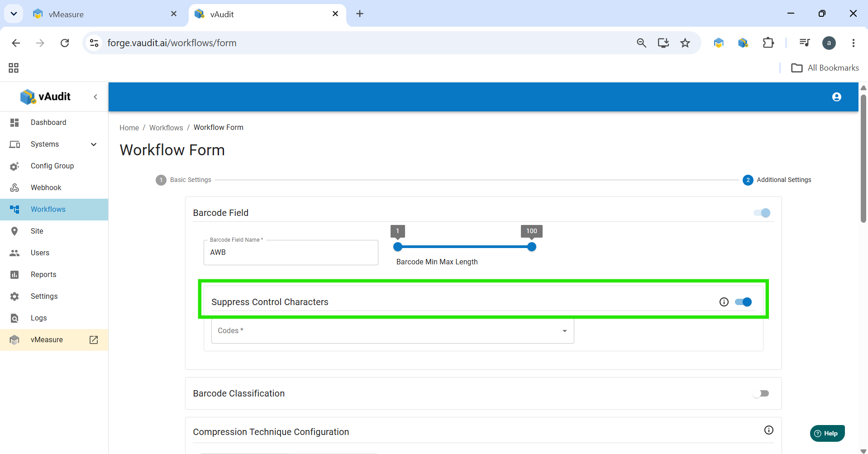The width and height of the screenshot is (868, 454).
Task: Go to the Reports menu item
Action: (54, 275)
